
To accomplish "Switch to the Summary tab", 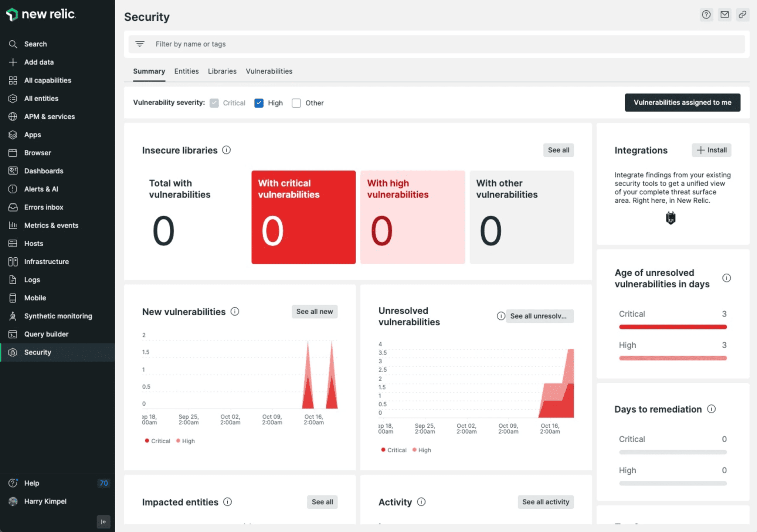I will point(149,71).
